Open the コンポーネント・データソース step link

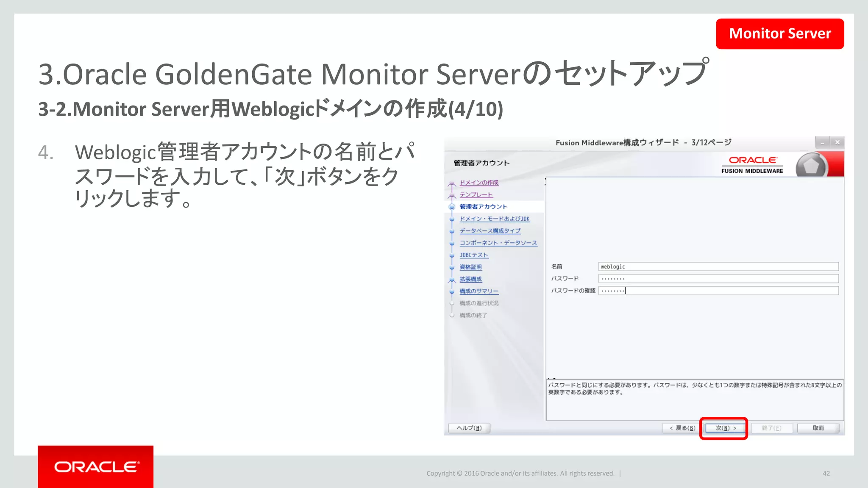[x=498, y=243]
